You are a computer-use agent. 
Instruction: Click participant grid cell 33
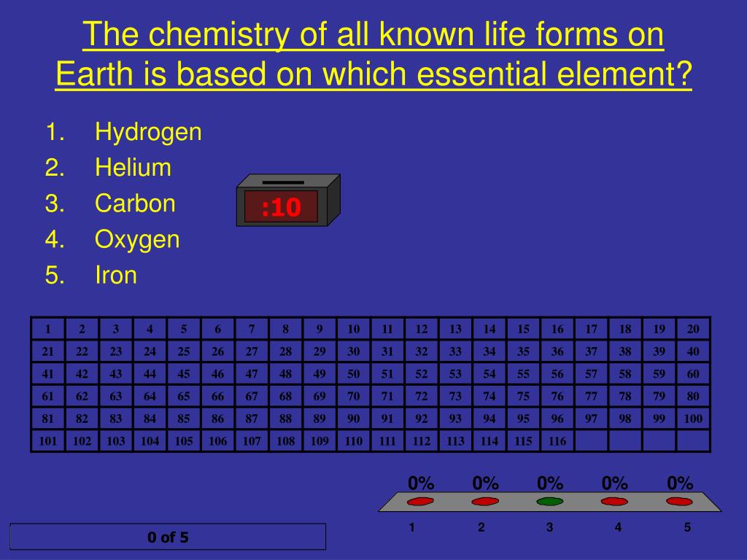coord(455,351)
